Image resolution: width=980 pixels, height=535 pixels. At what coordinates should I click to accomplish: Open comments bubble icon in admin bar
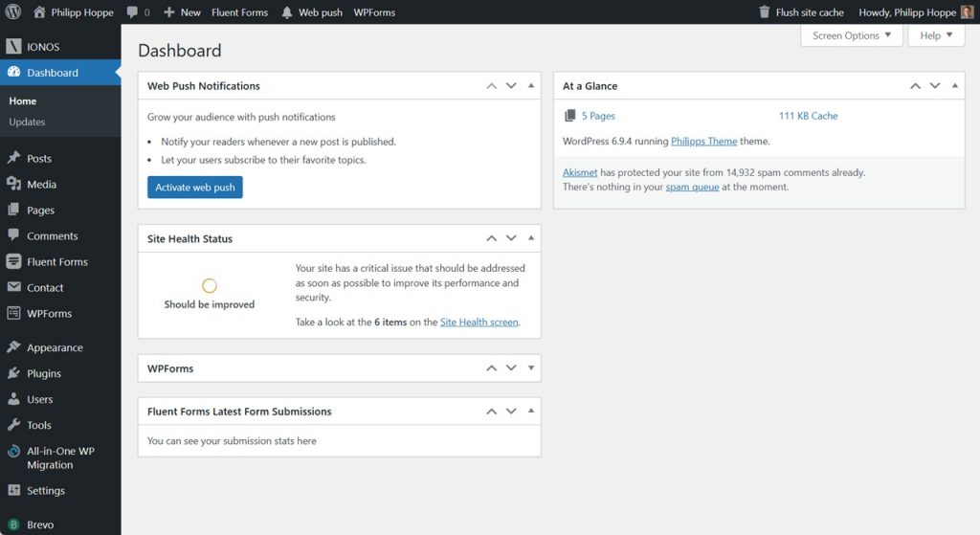click(x=132, y=11)
